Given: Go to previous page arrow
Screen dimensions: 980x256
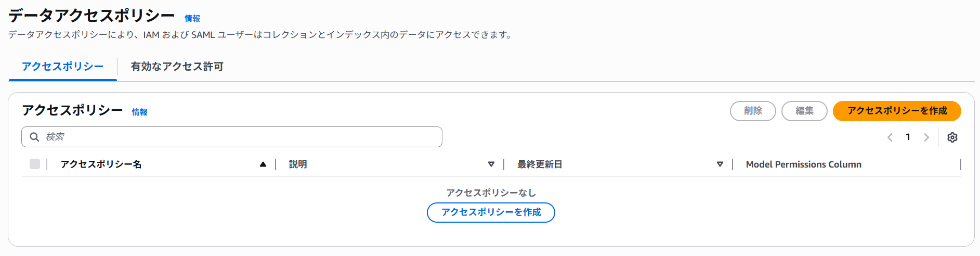Looking at the screenshot, I should pos(890,137).
